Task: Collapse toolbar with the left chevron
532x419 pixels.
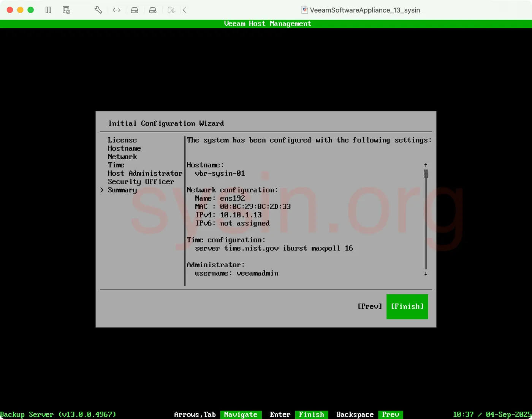Action: pos(184,10)
